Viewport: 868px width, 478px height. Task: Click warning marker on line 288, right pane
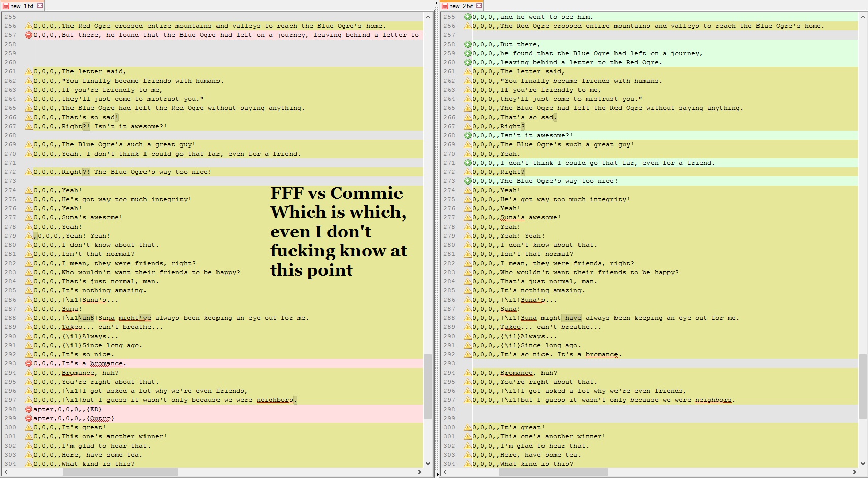point(468,318)
